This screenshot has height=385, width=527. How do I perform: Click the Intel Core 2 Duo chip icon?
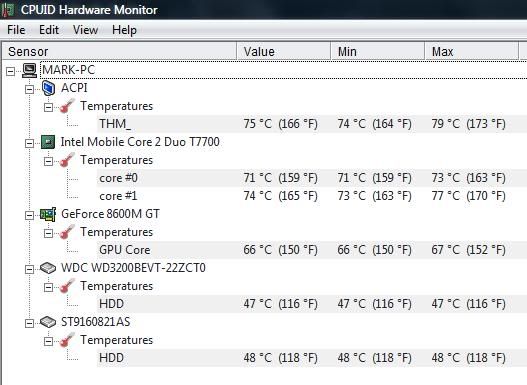click(48, 142)
